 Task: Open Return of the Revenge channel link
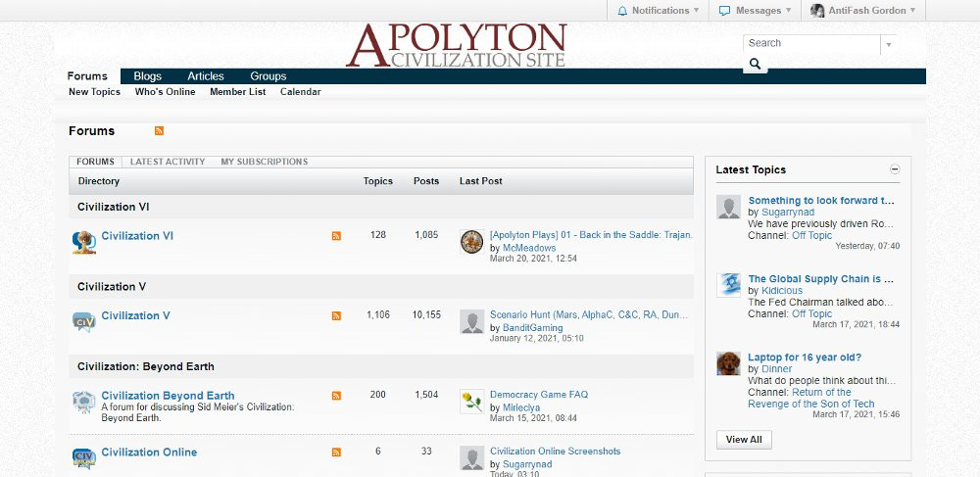click(x=811, y=398)
